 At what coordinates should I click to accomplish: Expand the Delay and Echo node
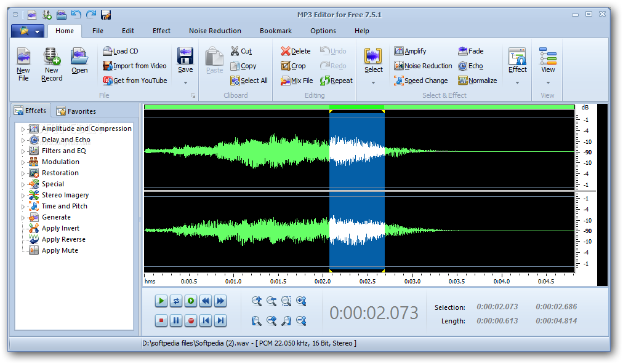tap(23, 140)
